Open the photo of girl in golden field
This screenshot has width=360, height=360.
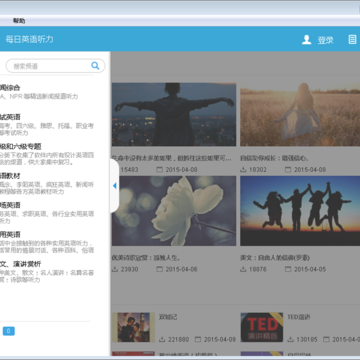click(300, 114)
